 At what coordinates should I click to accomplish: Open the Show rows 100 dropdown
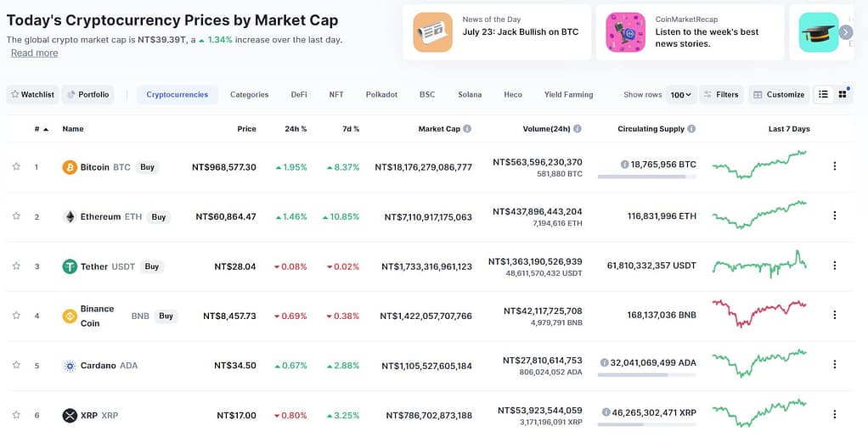680,94
